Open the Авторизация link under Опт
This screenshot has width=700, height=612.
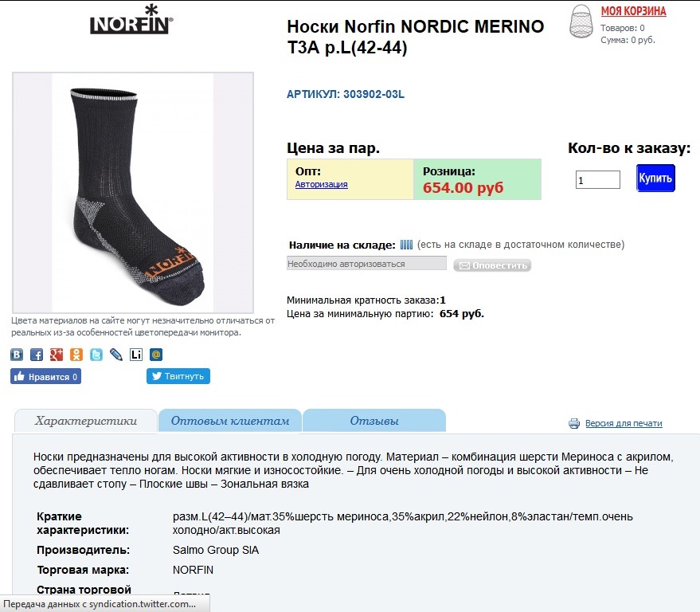click(322, 184)
